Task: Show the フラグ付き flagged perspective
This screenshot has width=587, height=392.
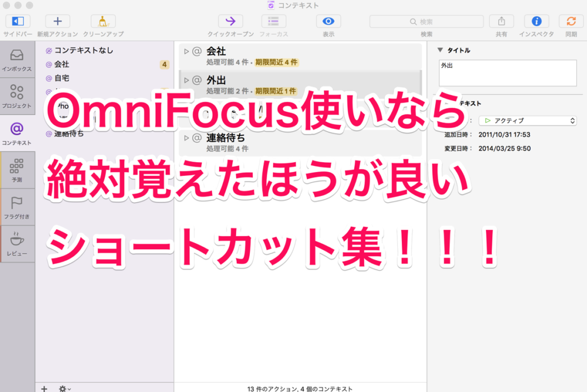Action: click(17, 207)
